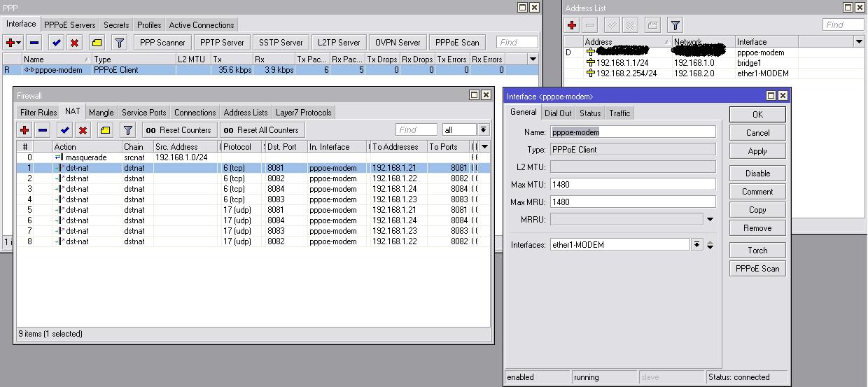Click the Remove button in Interface dialog
Screen dimensions: 868x387
tap(757, 228)
